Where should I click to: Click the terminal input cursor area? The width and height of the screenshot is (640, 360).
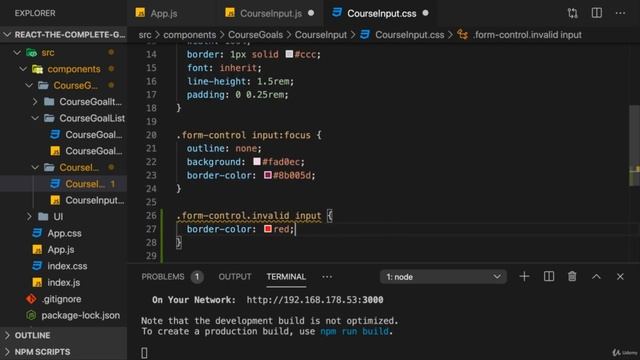click(x=144, y=353)
